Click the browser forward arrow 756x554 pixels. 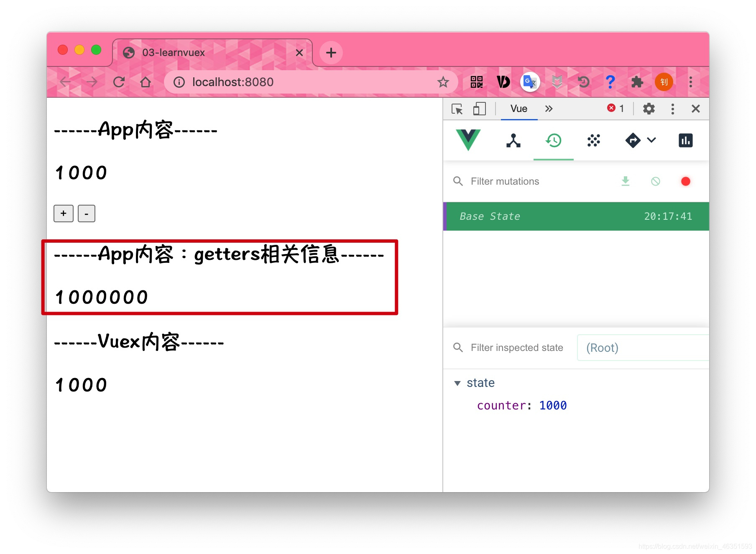pyautogui.click(x=92, y=82)
